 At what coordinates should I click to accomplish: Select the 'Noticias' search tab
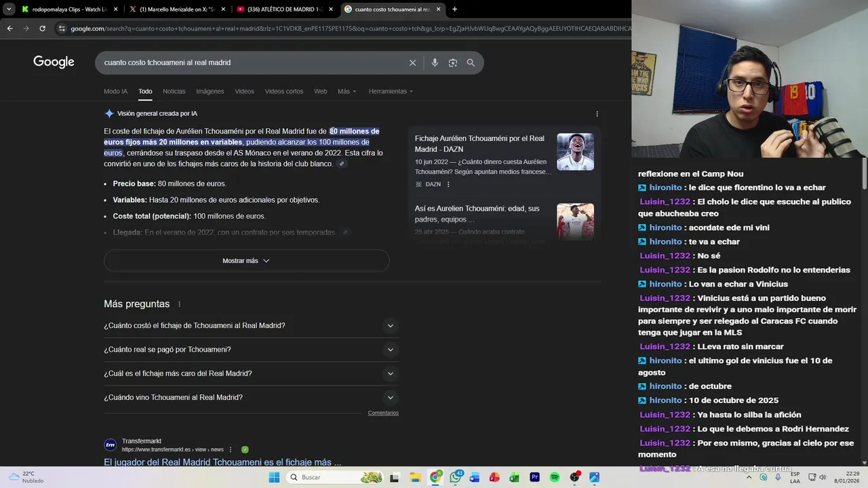174,91
